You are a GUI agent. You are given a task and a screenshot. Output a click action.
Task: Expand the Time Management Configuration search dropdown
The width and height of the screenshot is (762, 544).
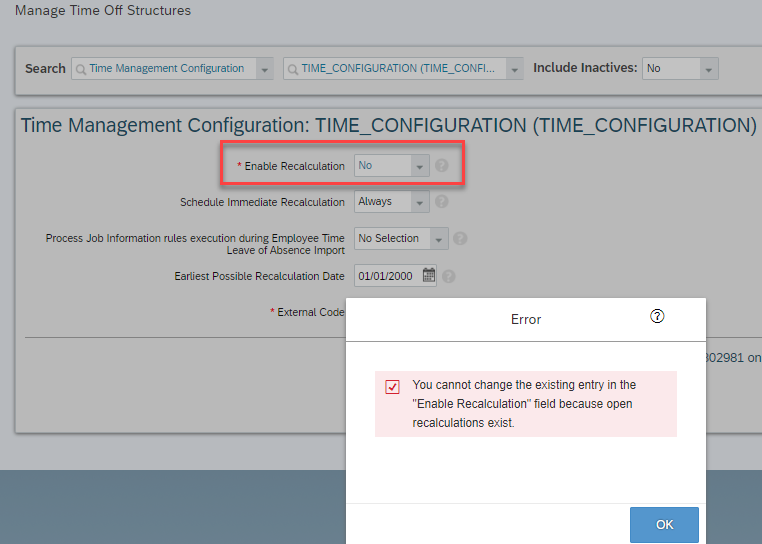tap(264, 69)
